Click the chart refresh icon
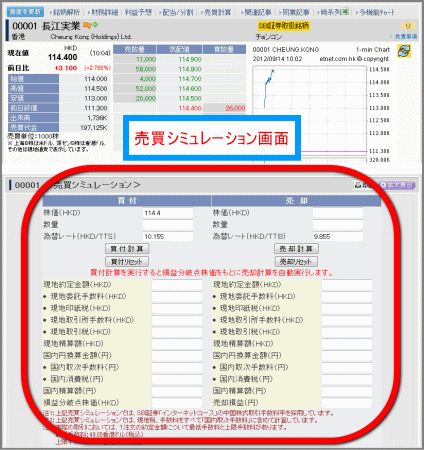The height and width of the screenshot is (450, 424). pos(404,51)
